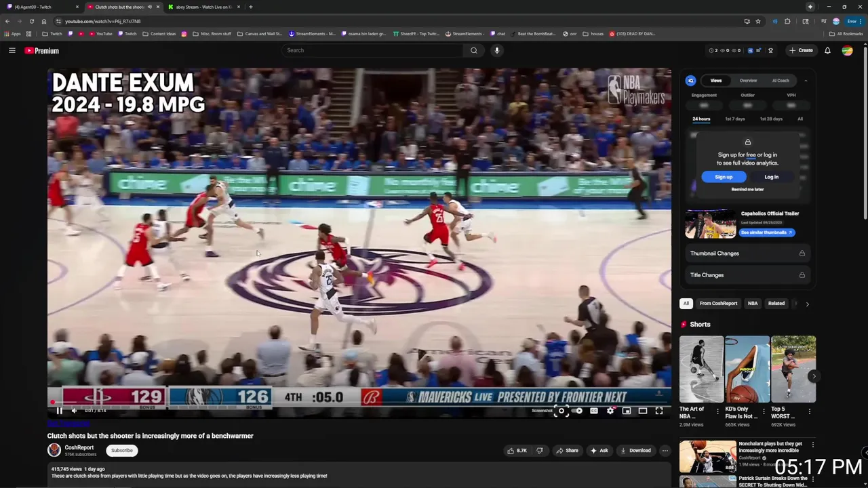Open the CoshReport channel name link
868x488 pixels.
pyautogui.click(x=79, y=447)
